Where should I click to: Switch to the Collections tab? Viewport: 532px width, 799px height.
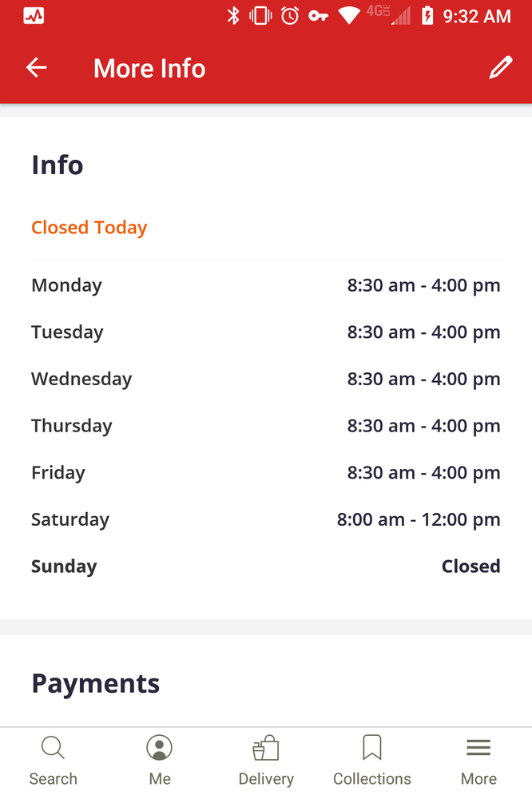click(x=372, y=761)
